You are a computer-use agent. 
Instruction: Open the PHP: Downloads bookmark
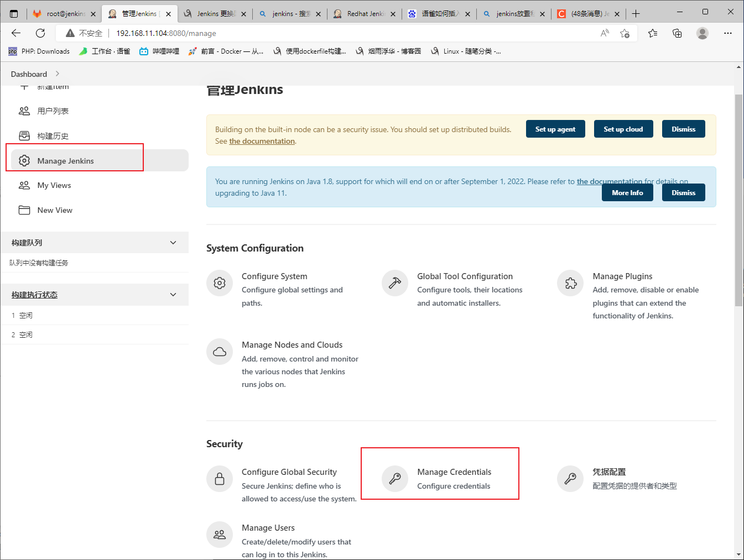tap(39, 51)
